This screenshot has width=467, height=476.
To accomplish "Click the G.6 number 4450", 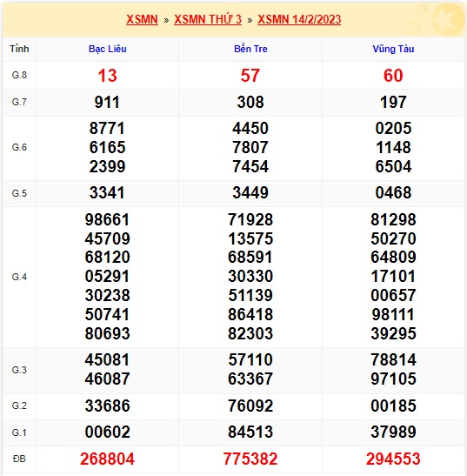I will coord(250,128).
